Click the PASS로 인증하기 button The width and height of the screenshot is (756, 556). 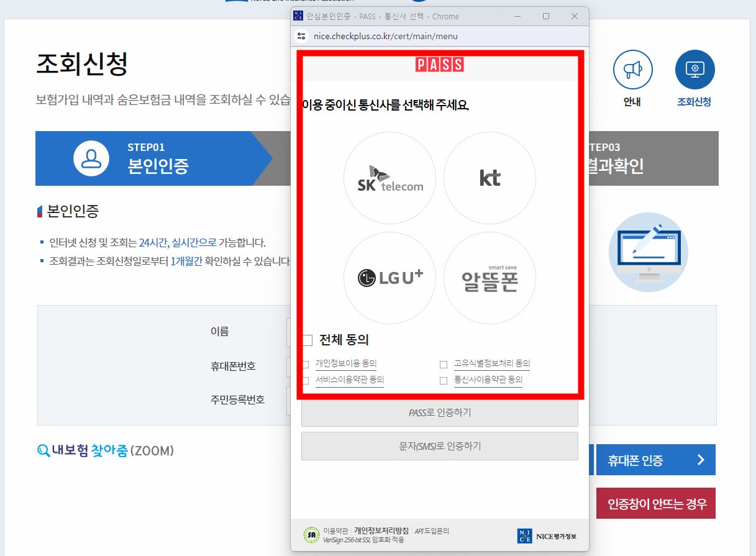click(440, 412)
